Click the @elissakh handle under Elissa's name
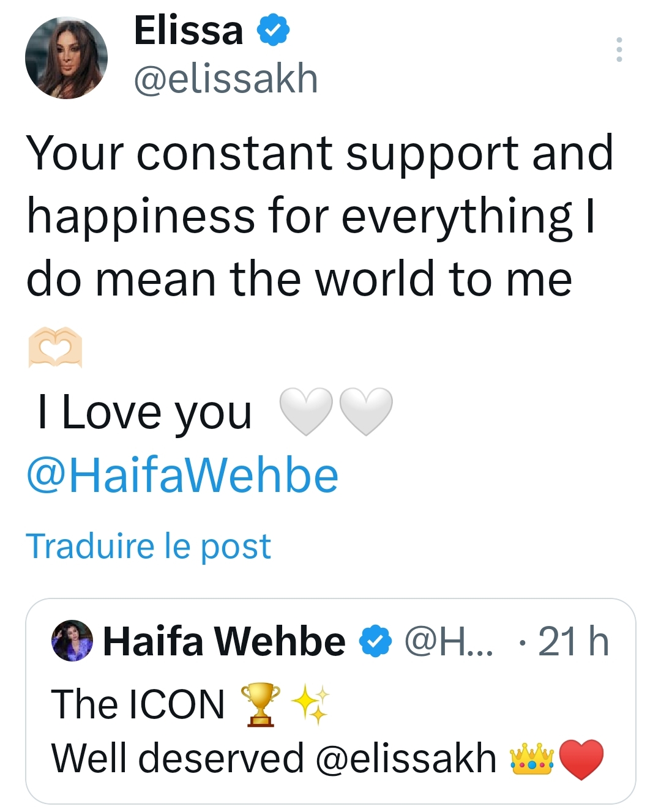Image resolution: width=661 pixels, height=812 pixels. point(226,80)
